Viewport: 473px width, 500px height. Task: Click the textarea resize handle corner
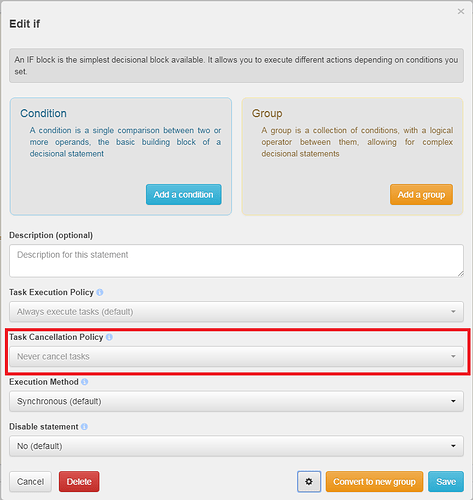(460, 274)
